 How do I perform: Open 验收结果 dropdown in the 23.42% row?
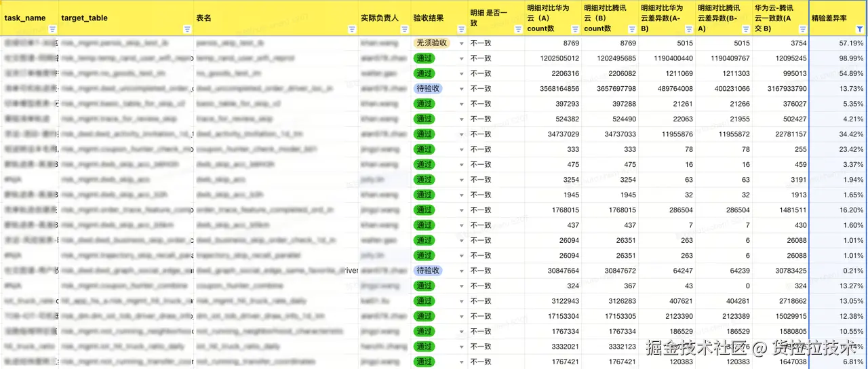pyautogui.click(x=462, y=149)
